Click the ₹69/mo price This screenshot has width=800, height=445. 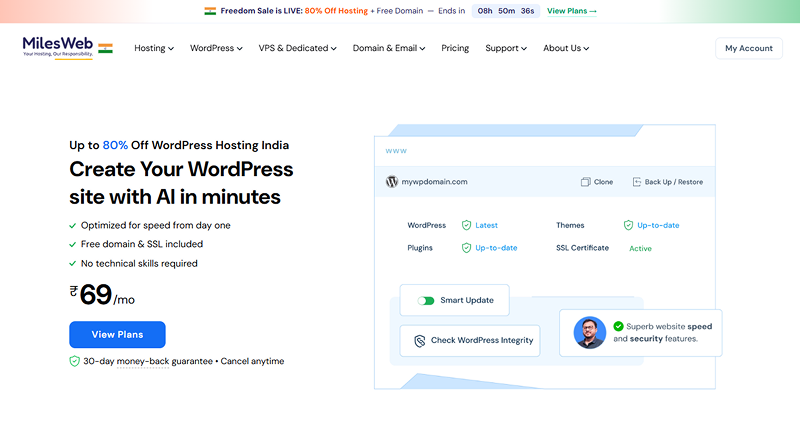click(x=102, y=295)
